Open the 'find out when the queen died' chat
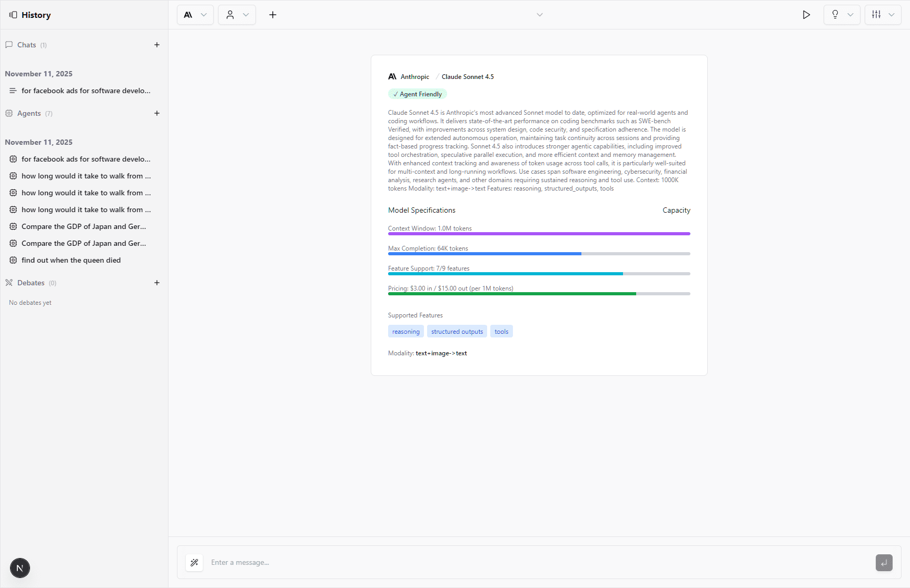Viewport: 910px width, 588px height. tap(71, 260)
